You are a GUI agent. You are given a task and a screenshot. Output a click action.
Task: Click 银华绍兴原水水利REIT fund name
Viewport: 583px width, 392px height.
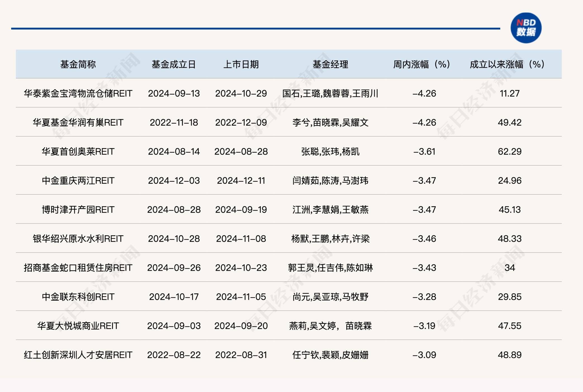[x=78, y=239]
